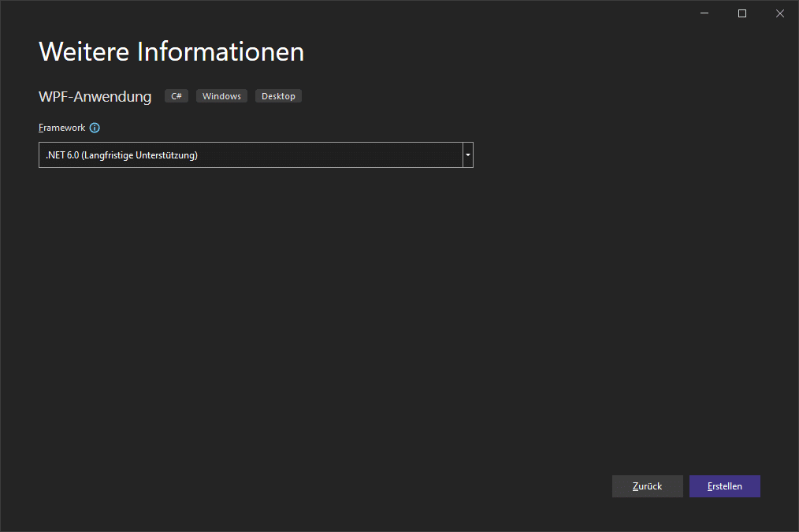This screenshot has height=532, width=799.
Task: Open the Framework dropdown arrow
Action: point(468,155)
